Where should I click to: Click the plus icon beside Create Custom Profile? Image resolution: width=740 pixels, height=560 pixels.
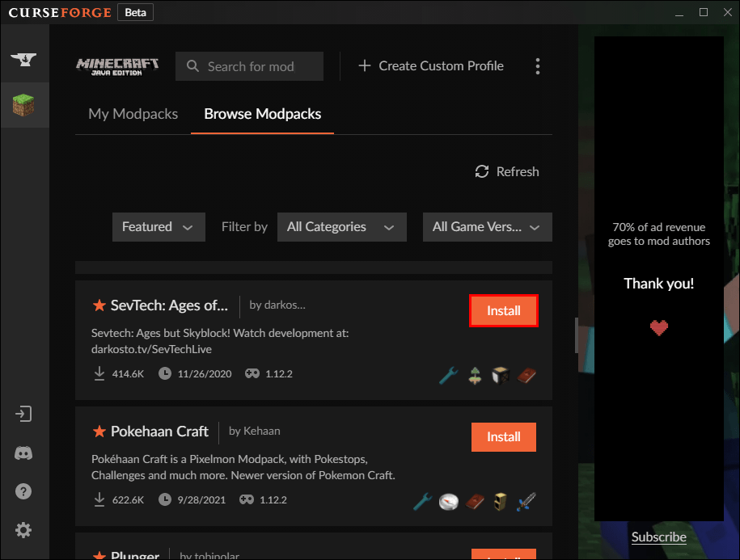[x=364, y=65]
